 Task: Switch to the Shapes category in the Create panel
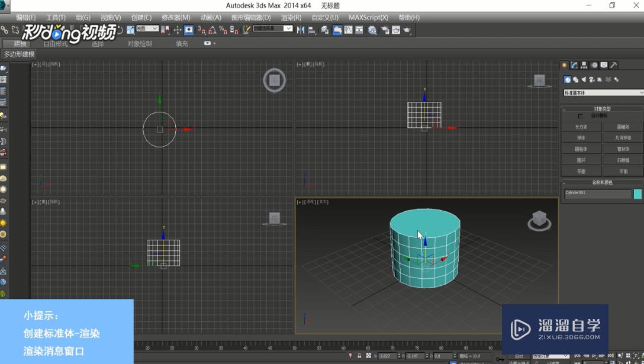pyautogui.click(x=575, y=78)
